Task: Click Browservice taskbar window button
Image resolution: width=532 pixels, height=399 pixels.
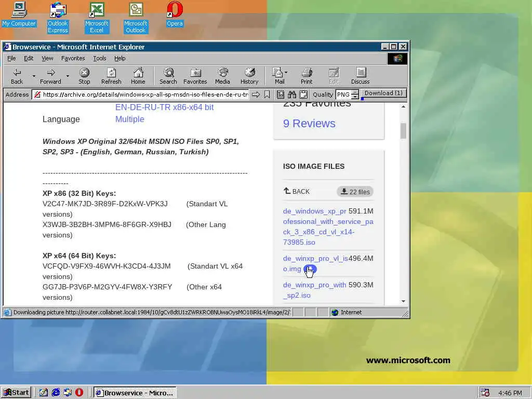Action: point(135,393)
